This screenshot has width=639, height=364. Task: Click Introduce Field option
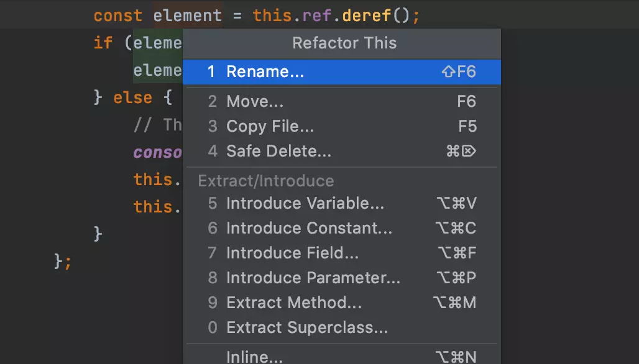point(292,253)
